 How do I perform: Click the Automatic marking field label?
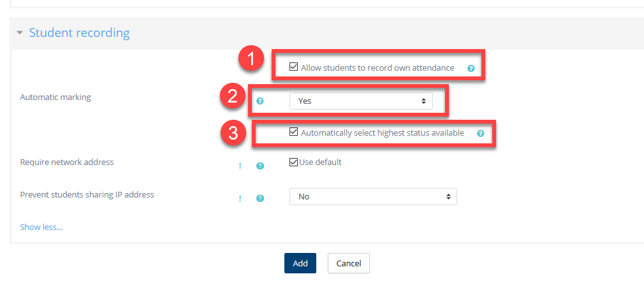click(55, 97)
